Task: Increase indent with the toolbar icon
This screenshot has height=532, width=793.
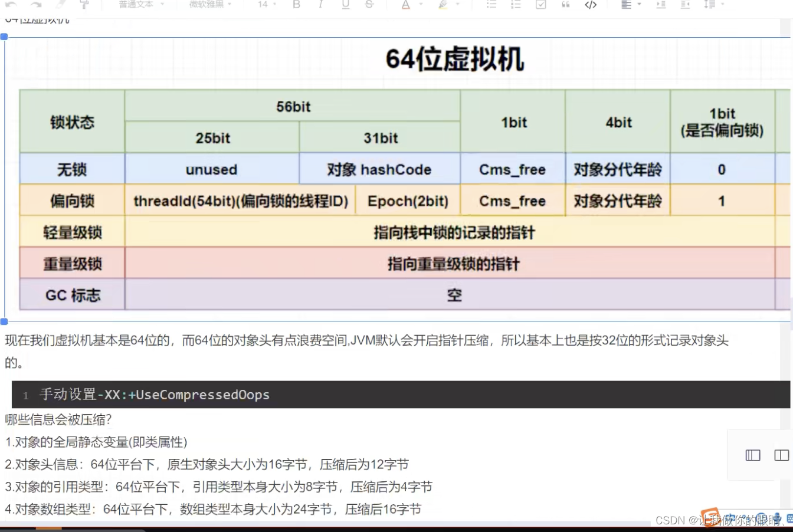Action: (661, 5)
